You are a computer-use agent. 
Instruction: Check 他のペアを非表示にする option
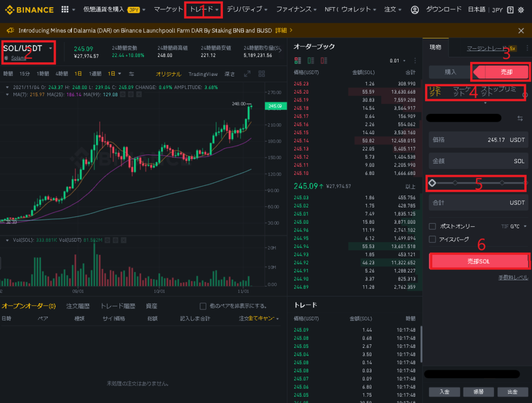tap(203, 306)
